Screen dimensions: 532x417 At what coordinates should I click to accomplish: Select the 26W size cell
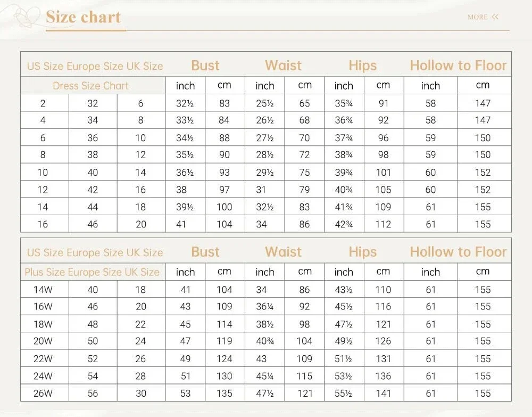click(43, 394)
